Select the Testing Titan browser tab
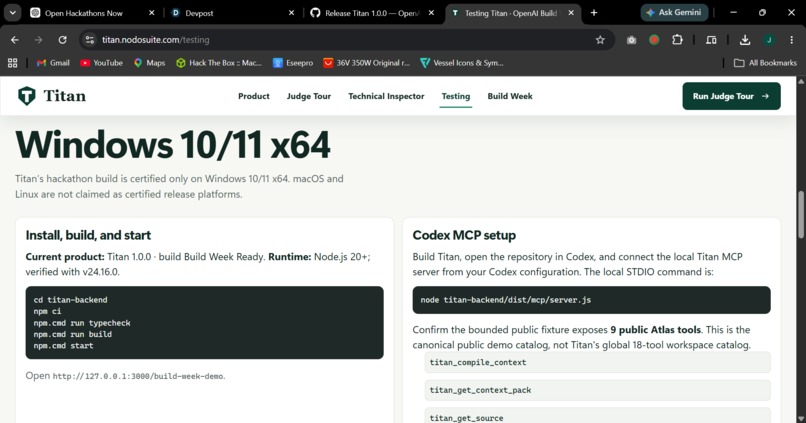This screenshot has width=806, height=423. click(x=511, y=13)
